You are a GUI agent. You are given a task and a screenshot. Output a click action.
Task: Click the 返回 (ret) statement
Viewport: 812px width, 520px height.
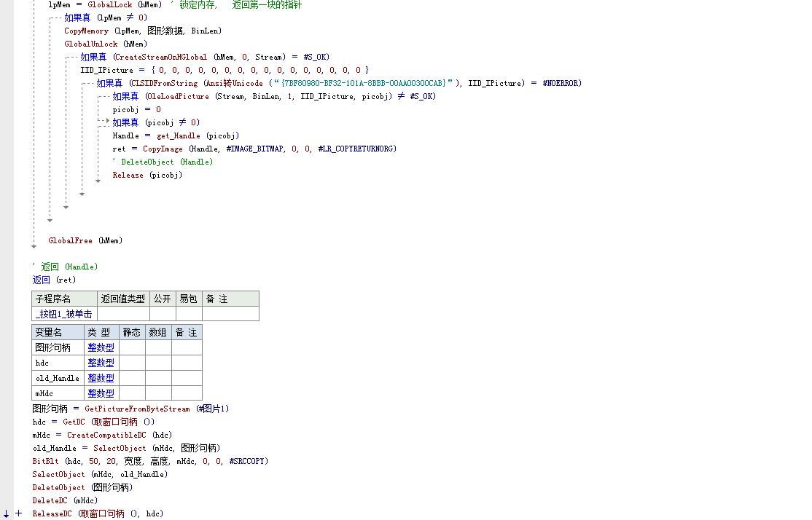[54, 280]
